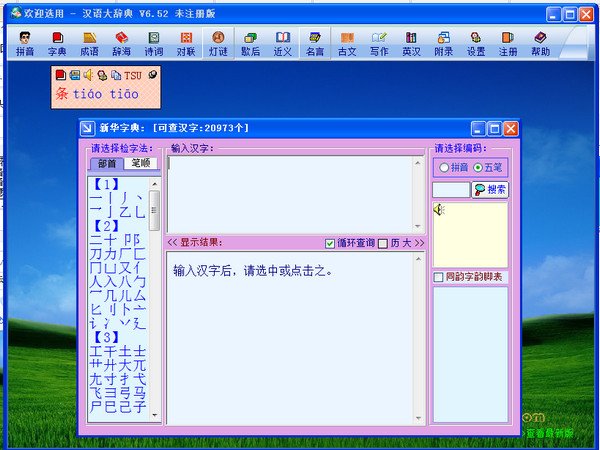
Task: Click the 搜索 search button
Action: point(490,189)
